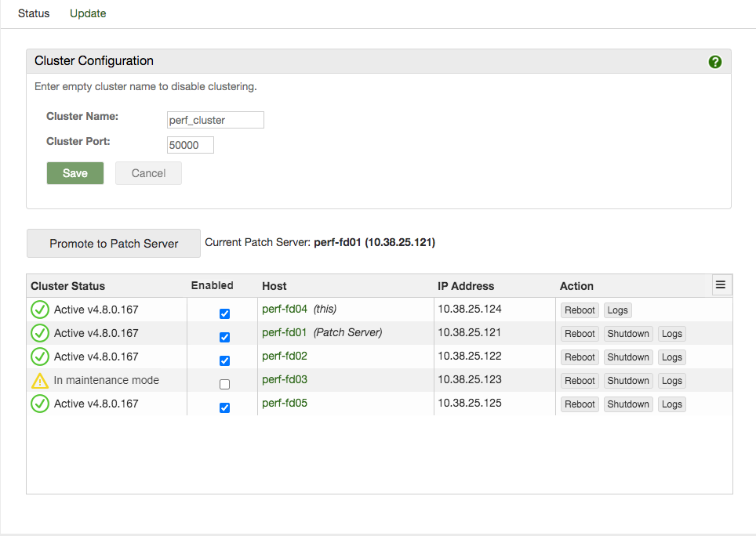This screenshot has height=536, width=756.
Task: Click the active status icon for perf-fd02
Action: pos(39,357)
